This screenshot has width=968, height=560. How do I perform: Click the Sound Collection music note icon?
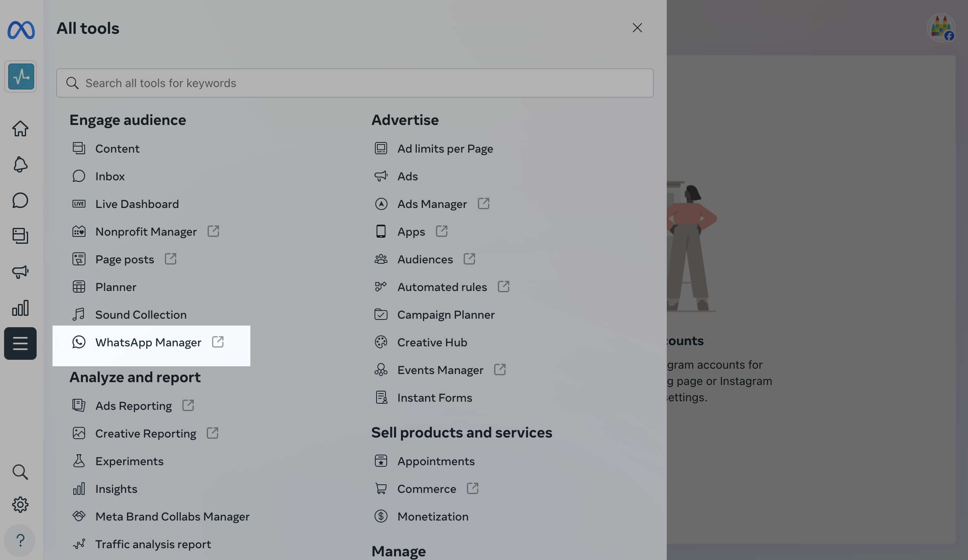79,314
